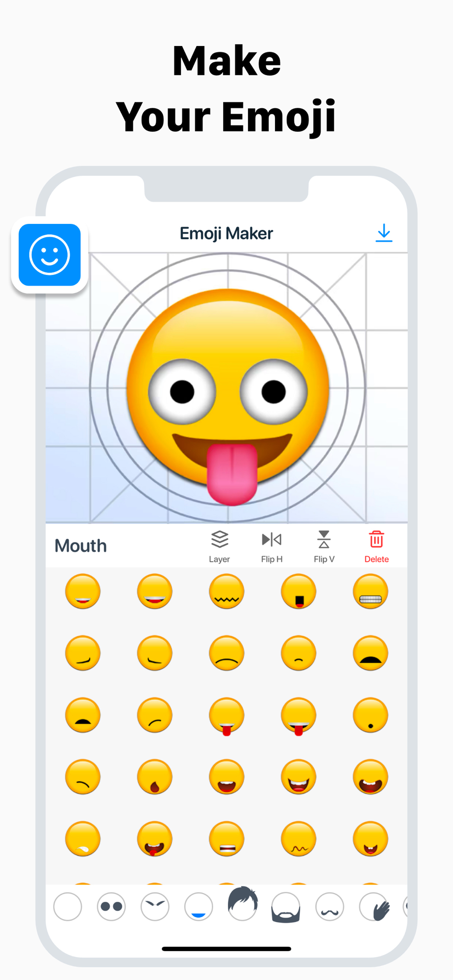Switch to the eyebrows category

(x=155, y=906)
